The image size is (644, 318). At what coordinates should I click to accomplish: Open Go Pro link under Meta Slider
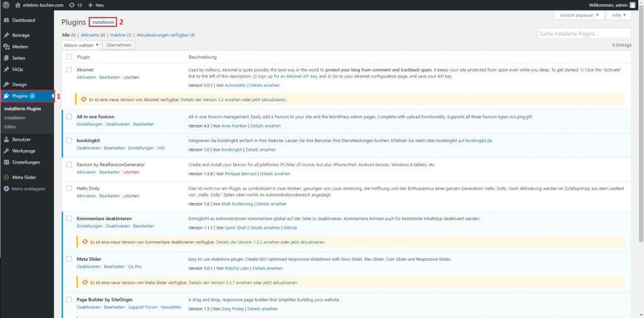(x=135, y=266)
